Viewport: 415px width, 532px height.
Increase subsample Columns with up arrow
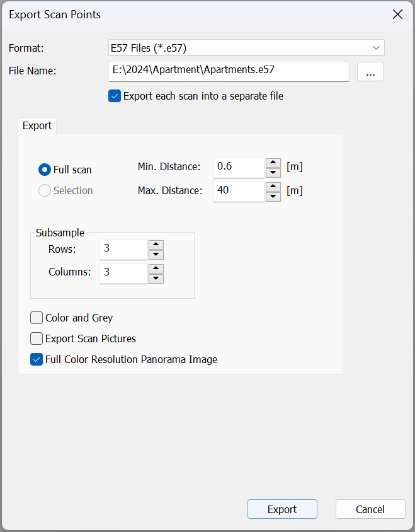(156, 269)
